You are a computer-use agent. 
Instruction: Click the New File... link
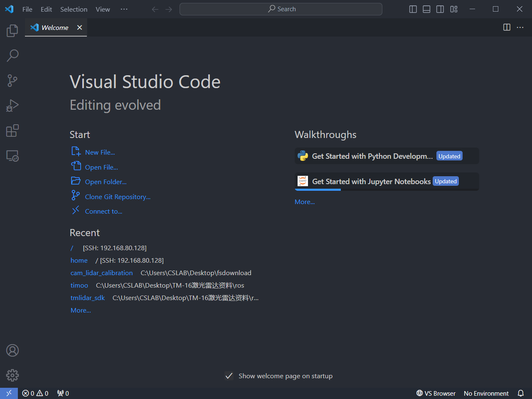(x=100, y=153)
